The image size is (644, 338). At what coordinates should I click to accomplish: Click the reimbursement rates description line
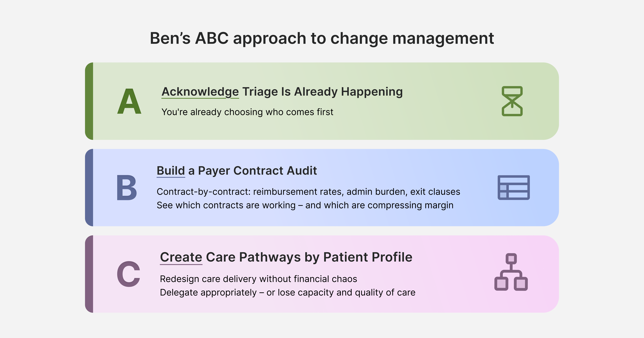(308, 192)
